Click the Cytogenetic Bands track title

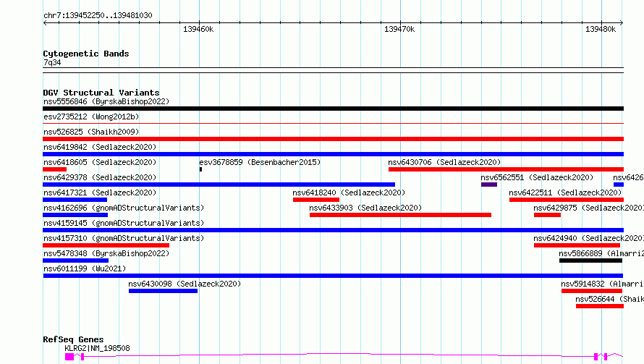[x=86, y=54]
